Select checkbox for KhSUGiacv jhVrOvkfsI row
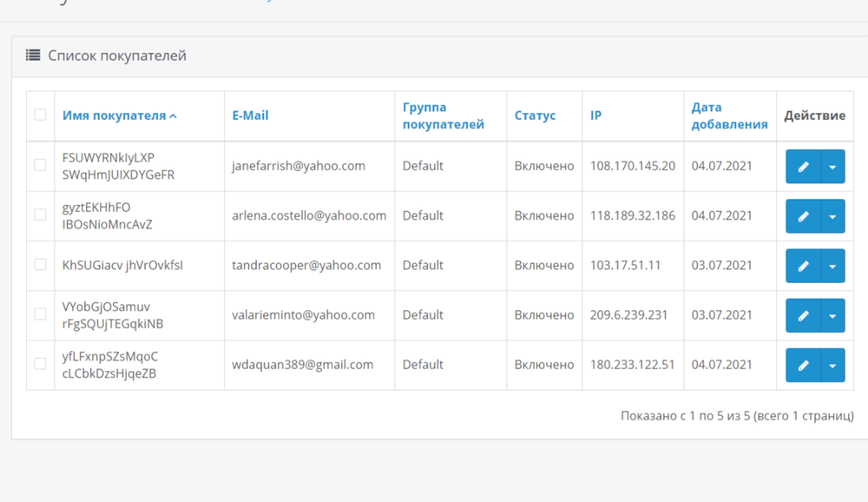868x502 pixels. coord(40,265)
